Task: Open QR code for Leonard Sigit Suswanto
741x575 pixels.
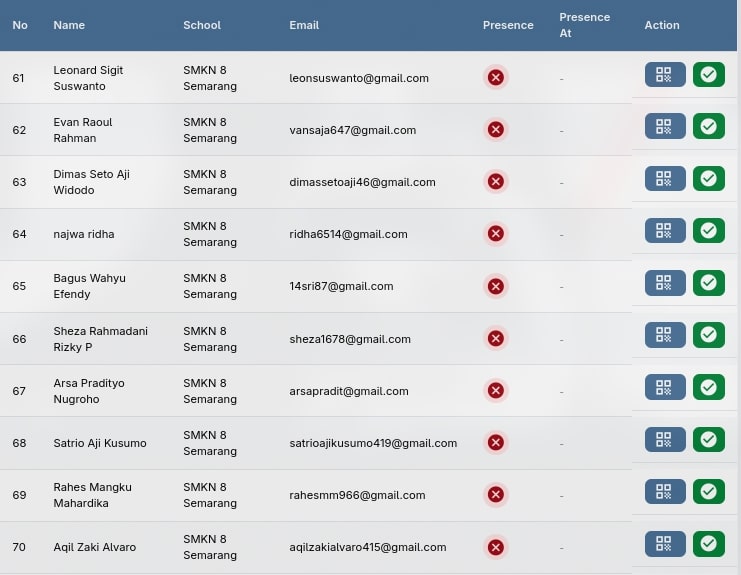Action: (665, 75)
